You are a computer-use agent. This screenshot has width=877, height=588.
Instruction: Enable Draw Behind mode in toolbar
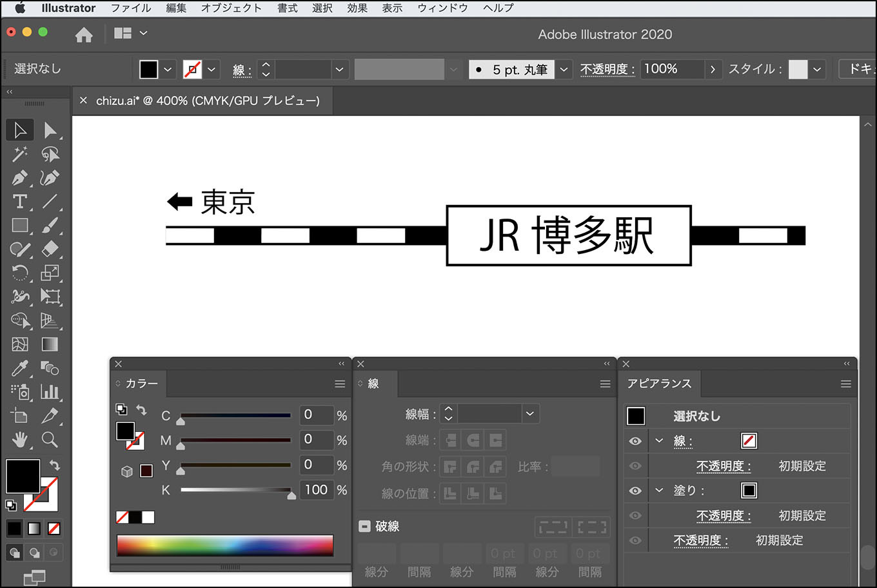click(x=34, y=553)
